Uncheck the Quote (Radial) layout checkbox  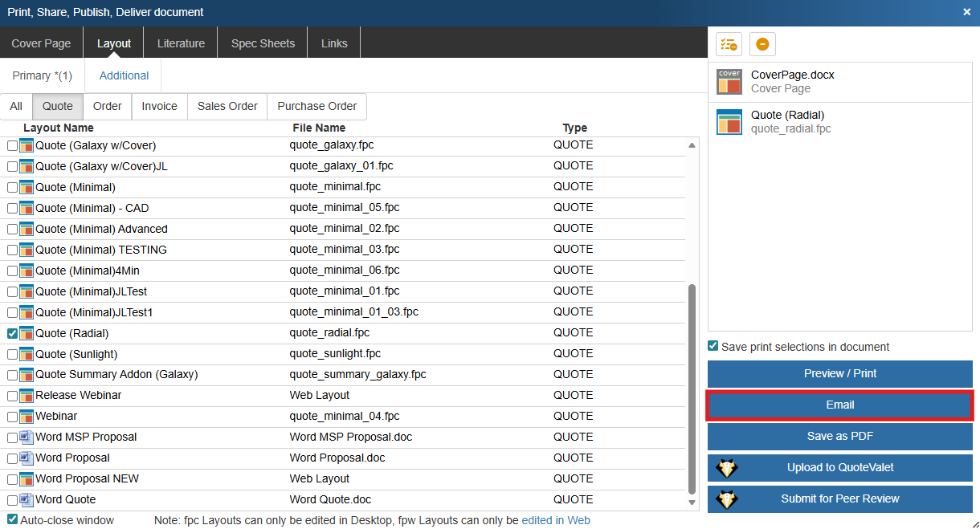pos(12,333)
